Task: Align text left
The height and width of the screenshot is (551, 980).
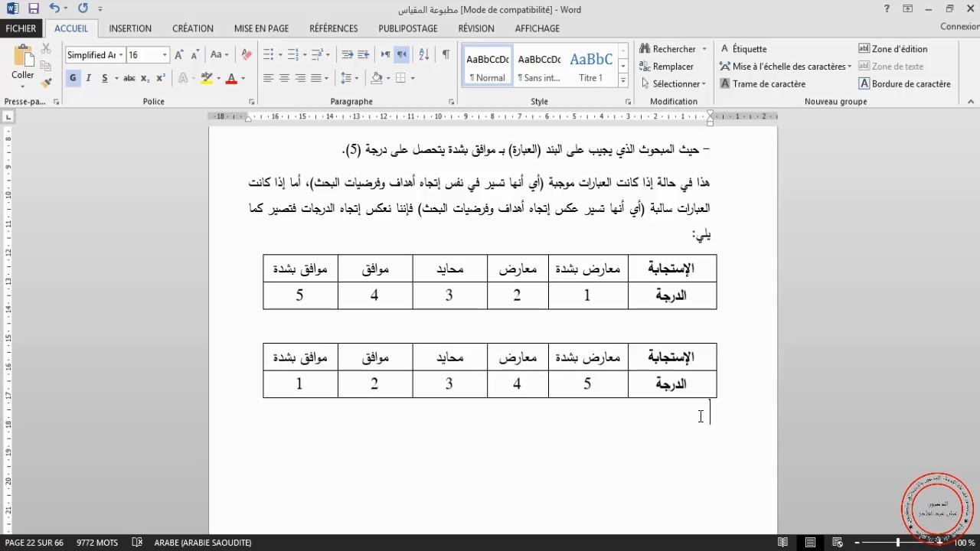Action: tap(269, 78)
